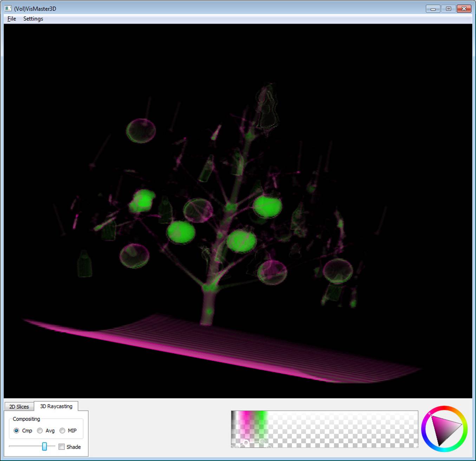Open the Settings menu
This screenshot has width=476, height=461.
(33, 19)
